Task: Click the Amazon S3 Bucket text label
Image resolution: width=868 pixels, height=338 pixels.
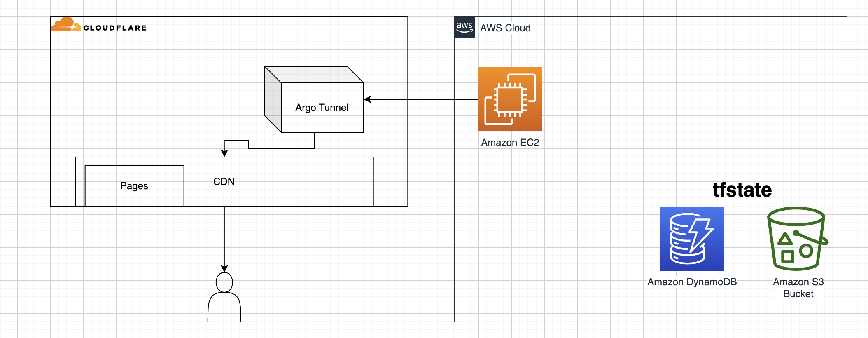Action: [798, 288]
